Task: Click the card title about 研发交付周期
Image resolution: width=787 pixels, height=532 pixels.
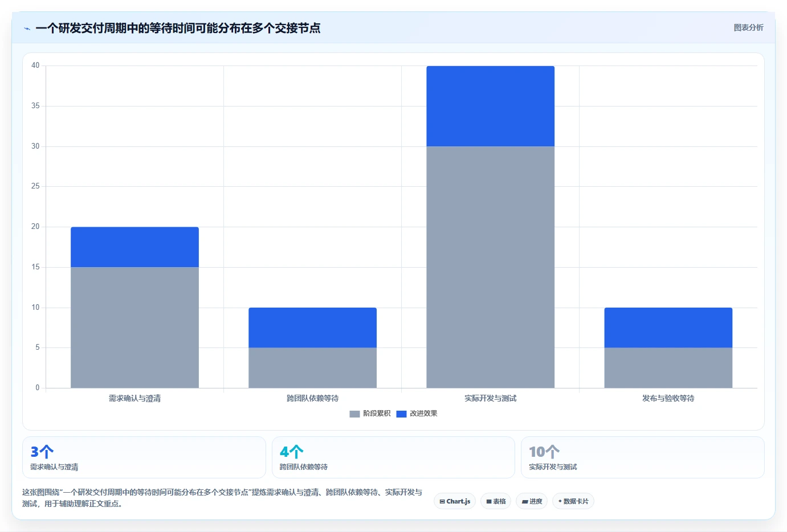Action: (x=178, y=28)
